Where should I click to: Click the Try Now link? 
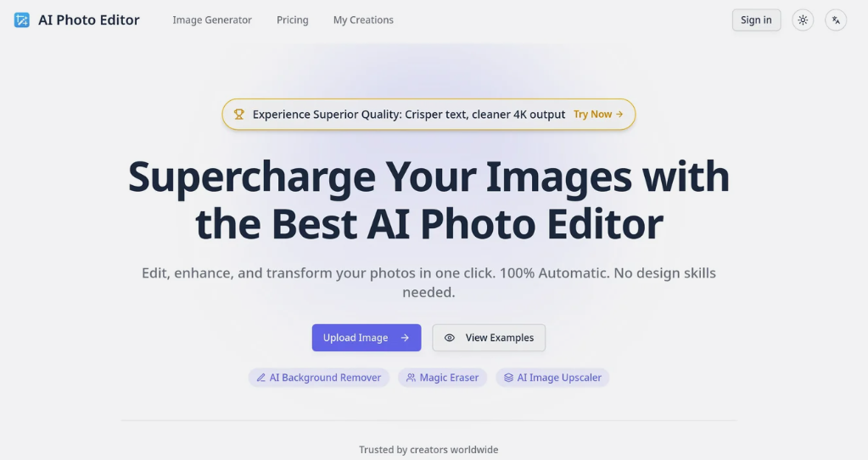point(598,115)
